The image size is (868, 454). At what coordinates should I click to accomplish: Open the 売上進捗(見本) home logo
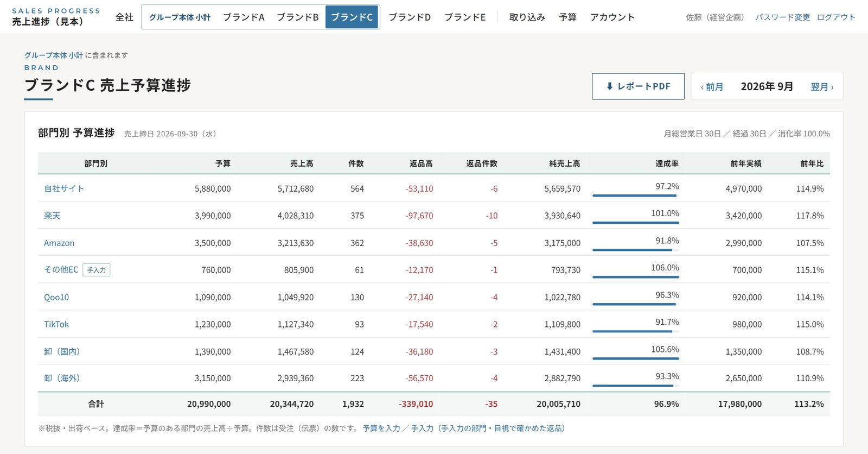[56, 17]
